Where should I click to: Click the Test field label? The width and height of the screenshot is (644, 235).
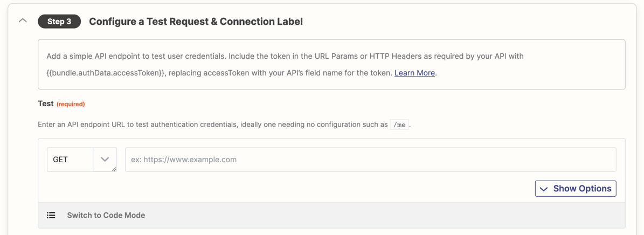point(46,104)
